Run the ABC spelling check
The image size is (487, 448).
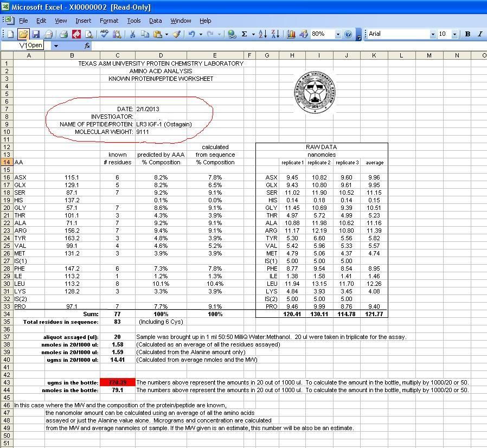pyautogui.click(x=104, y=34)
